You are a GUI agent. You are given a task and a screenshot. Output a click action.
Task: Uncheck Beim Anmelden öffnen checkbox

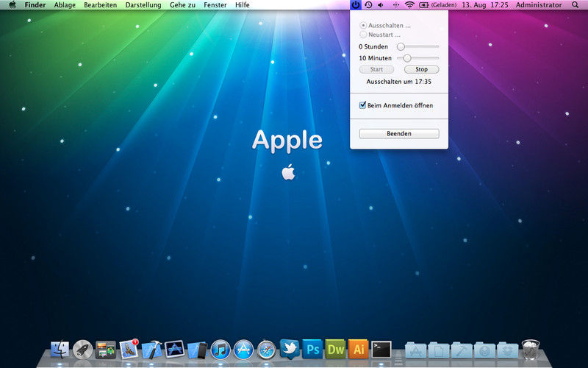(362, 105)
